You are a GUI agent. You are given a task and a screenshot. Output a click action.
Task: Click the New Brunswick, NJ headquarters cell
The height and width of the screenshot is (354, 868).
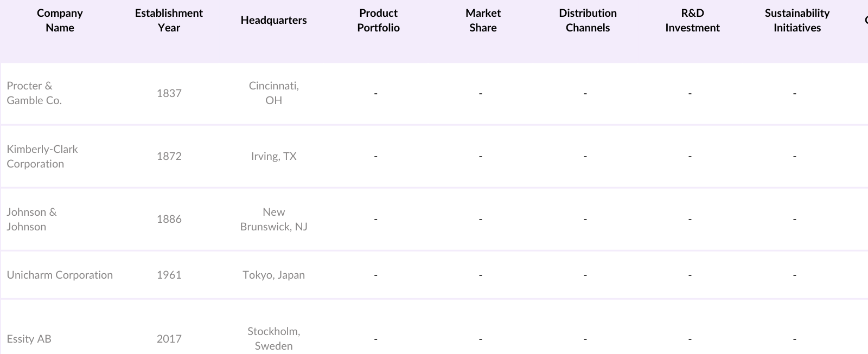(x=273, y=219)
